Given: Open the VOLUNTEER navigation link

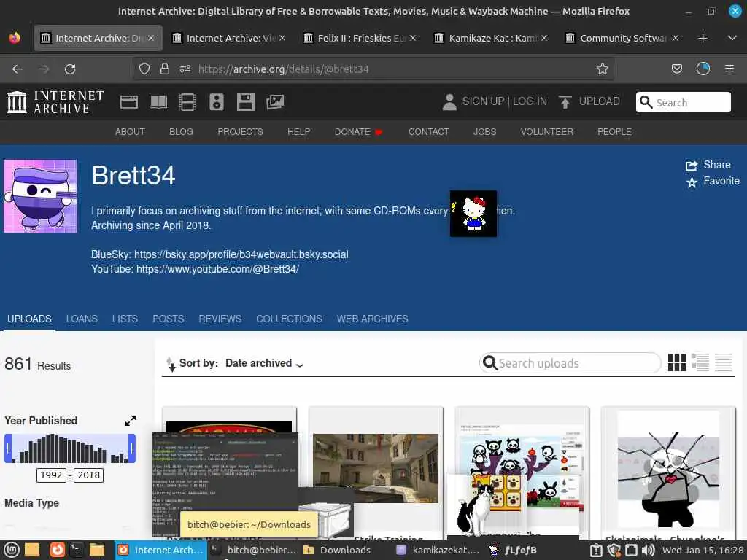Looking at the screenshot, I should coord(547,132).
